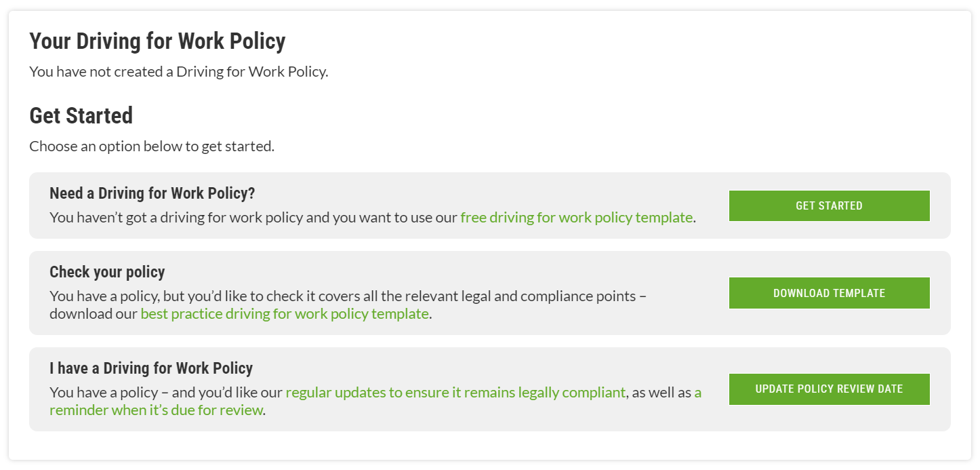This screenshot has width=980, height=470.
Task: Start creating a policy from the template
Action: [x=829, y=205]
